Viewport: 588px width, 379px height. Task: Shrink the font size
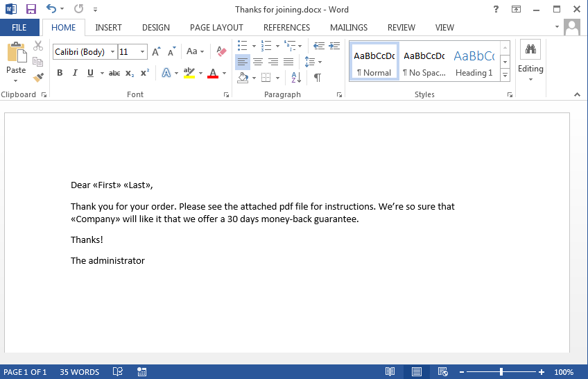(x=172, y=52)
